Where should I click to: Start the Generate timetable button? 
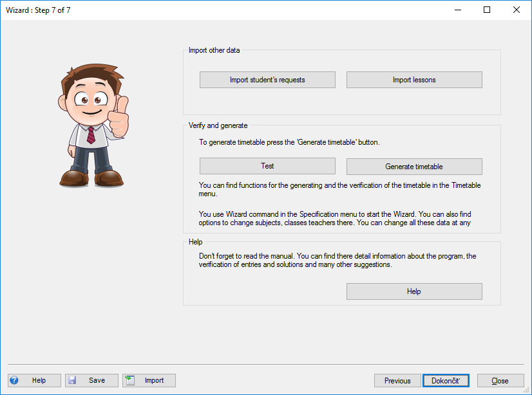[414, 167]
